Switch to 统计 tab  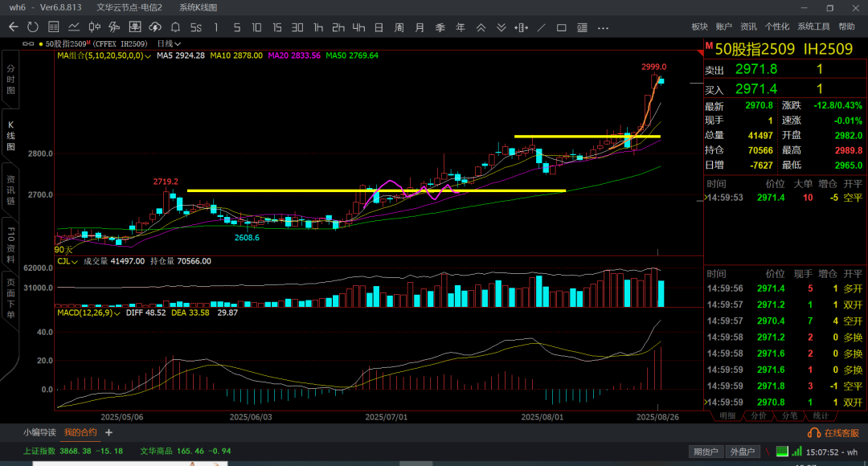point(821,415)
